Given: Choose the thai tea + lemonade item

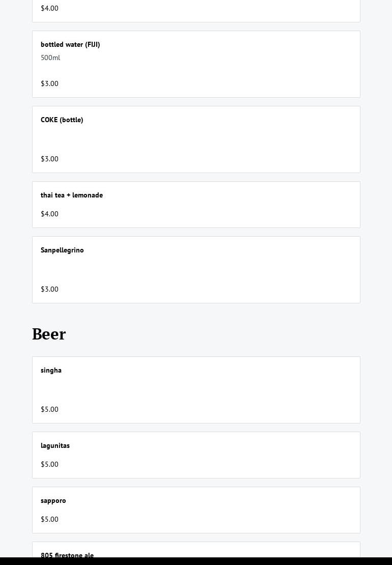Looking at the screenshot, I should tap(196, 205).
